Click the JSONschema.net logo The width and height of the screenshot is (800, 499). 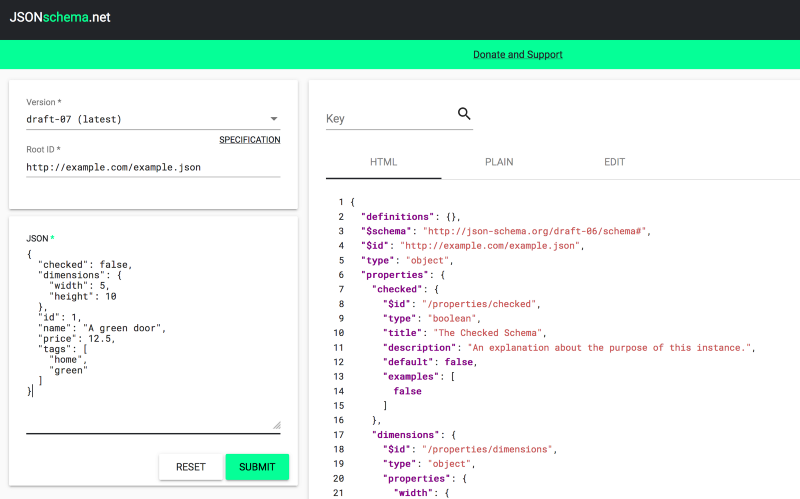click(x=60, y=17)
